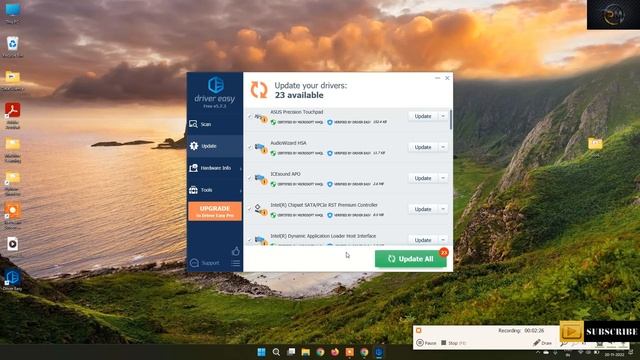This screenshot has height=360, width=640.
Task: Open Firefox from taskbar
Action: click(x=335, y=352)
